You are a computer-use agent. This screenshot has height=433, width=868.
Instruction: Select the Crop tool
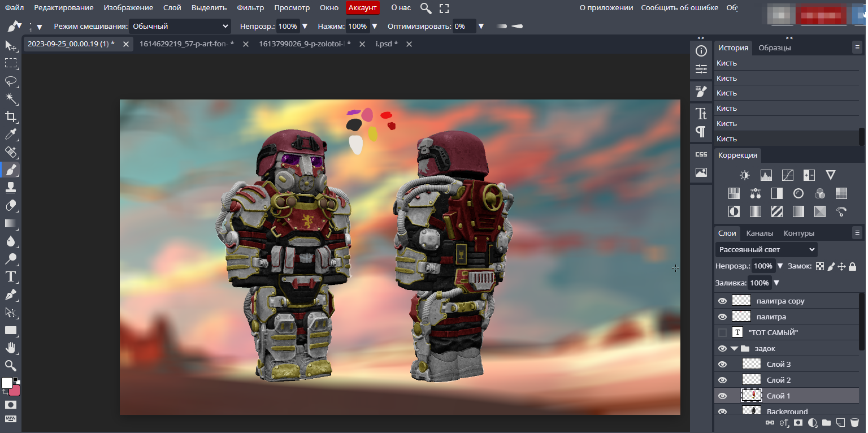coord(11,116)
